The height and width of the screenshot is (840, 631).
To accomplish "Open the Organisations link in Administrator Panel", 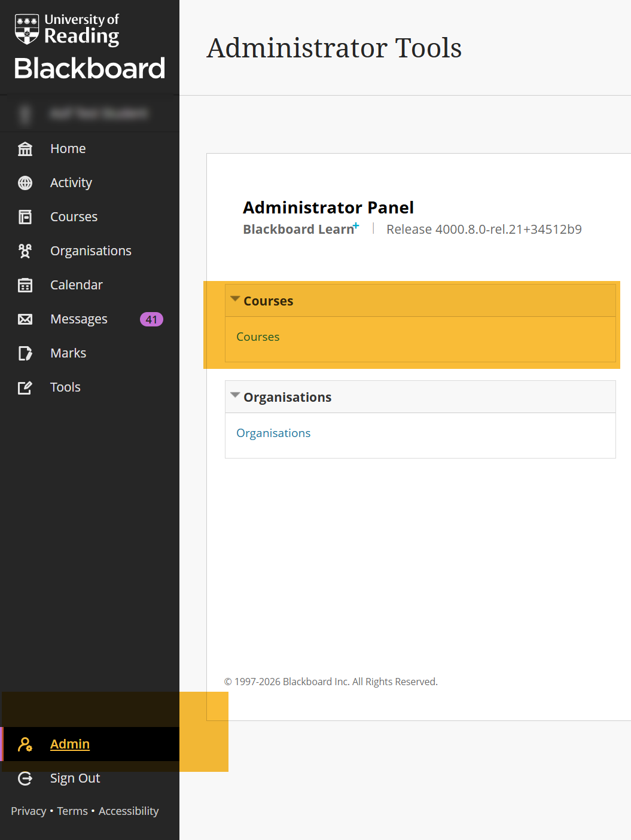I will tap(273, 432).
